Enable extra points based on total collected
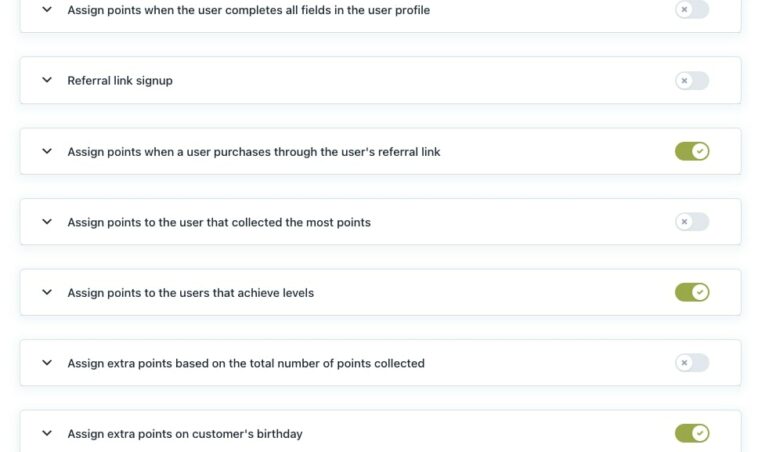The width and height of the screenshot is (769, 452). tap(691, 363)
